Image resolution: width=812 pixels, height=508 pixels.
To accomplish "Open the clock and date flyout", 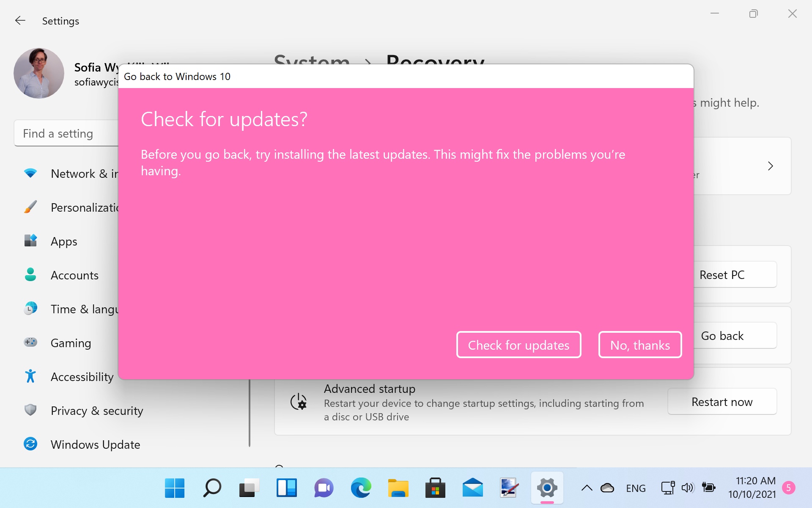I will click(x=752, y=488).
